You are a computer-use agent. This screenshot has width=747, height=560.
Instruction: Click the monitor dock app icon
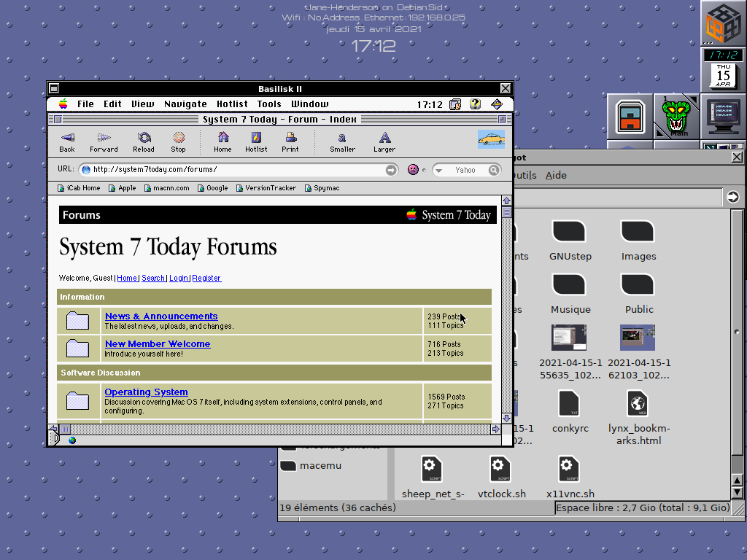tap(723, 116)
